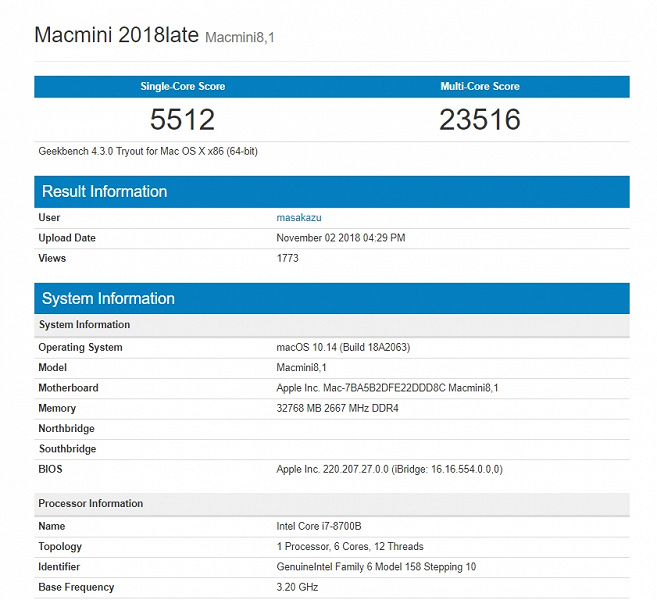Click the Result Information section header
Image resolution: width=657 pixels, height=600 pixels.
click(x=332, y=191)
